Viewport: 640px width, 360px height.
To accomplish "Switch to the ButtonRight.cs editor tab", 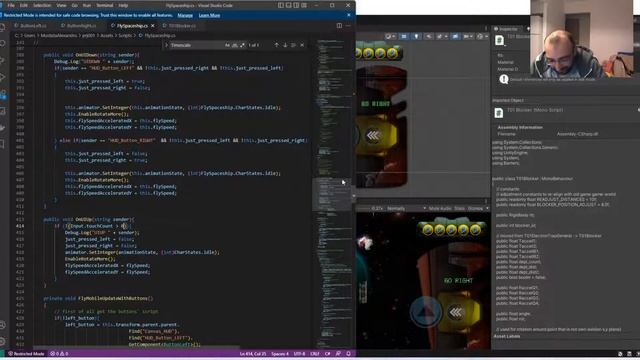I will click(x=81, y=26).
